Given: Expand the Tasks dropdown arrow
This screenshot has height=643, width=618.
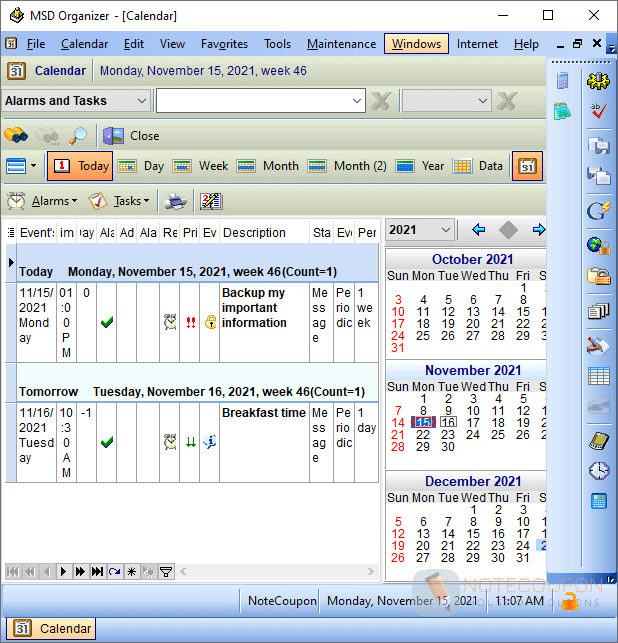Looking at the screenshot, I should (146, 201).
